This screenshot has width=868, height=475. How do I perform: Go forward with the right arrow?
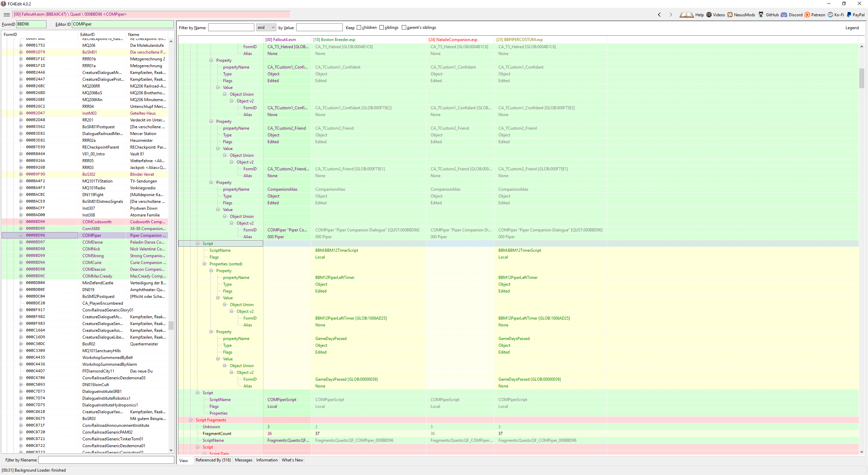tap(670, 15)
